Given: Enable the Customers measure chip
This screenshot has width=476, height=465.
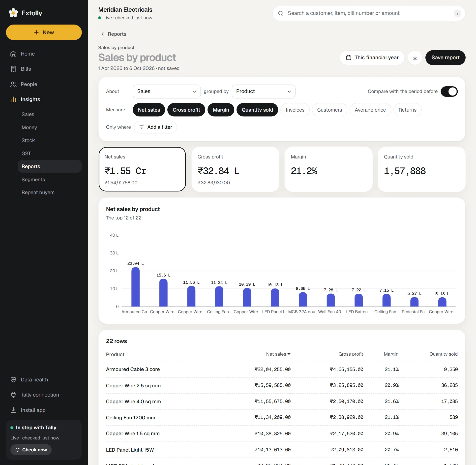Looking at the screenshot, I should click(329, 110).
